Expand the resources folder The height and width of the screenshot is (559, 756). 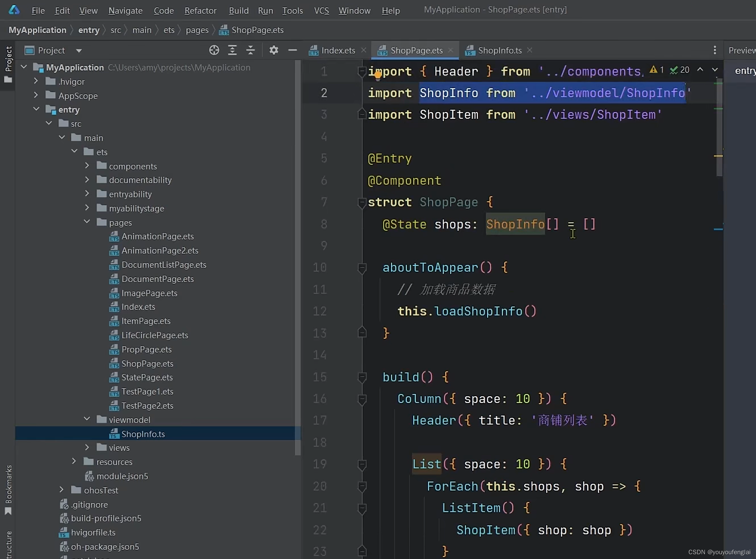pos(74,461)
